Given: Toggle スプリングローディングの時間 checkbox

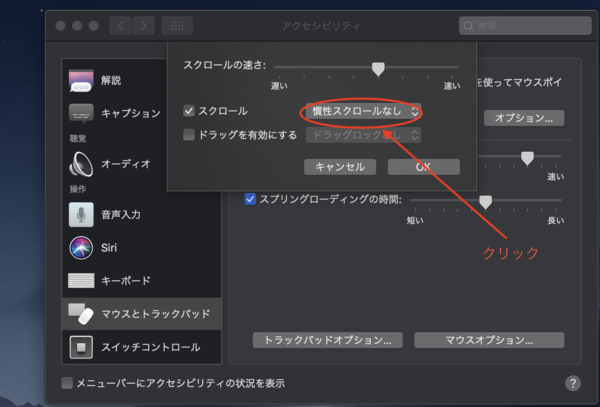Looking at the screenshot, I should click(x=250, y=199).
